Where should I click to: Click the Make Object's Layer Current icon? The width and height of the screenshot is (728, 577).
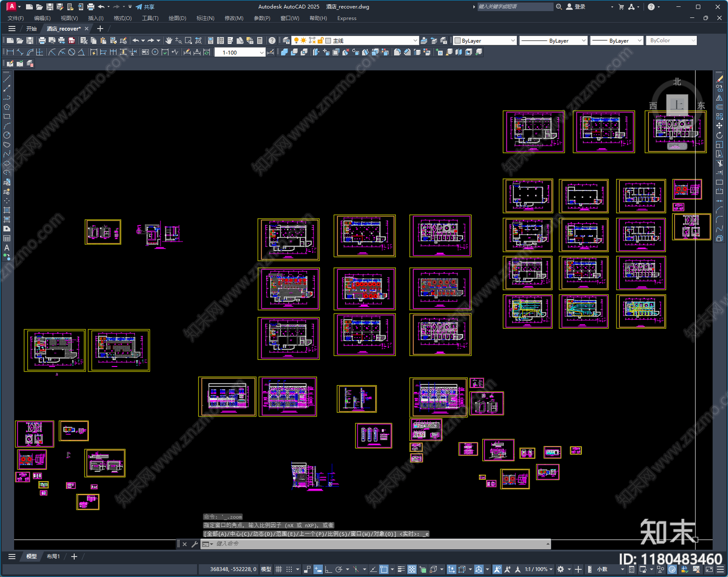click(424, 40)
